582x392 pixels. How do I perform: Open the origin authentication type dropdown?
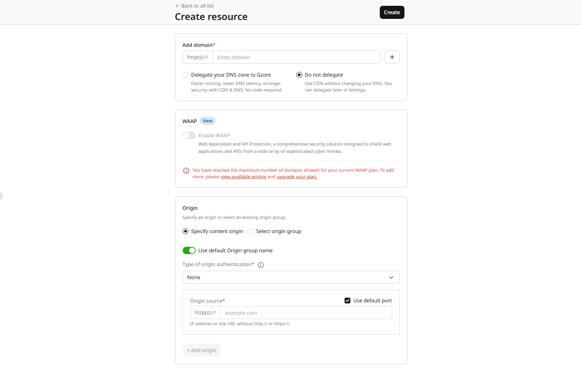pyautogui.click(x=290, y=277)
